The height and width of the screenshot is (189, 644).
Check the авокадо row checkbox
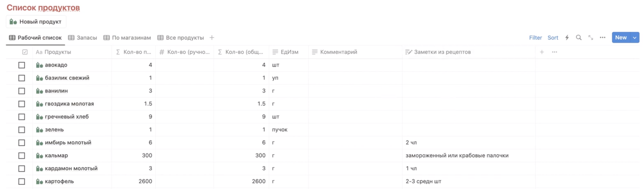coord(22,65)
